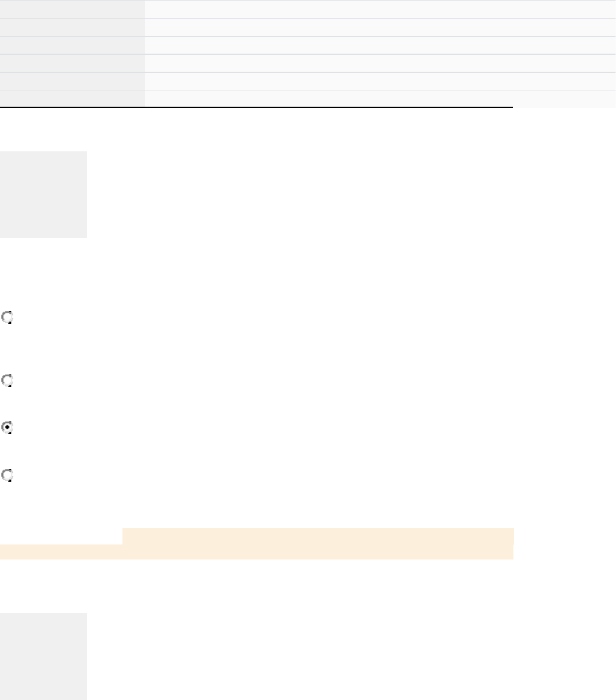
Task: Click the second table row's gray label cell
Action: tap(72, 27)
